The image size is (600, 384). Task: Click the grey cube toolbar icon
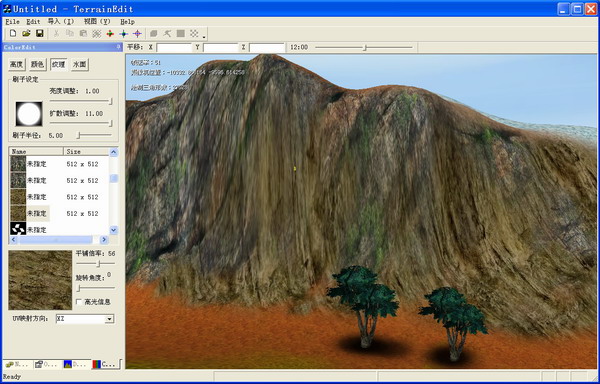tap(153, 34)
